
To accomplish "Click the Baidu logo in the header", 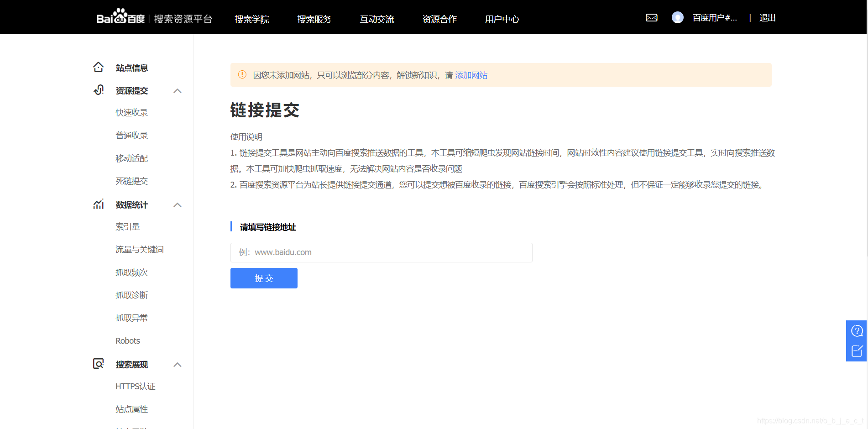I will (x=120, y=17).
